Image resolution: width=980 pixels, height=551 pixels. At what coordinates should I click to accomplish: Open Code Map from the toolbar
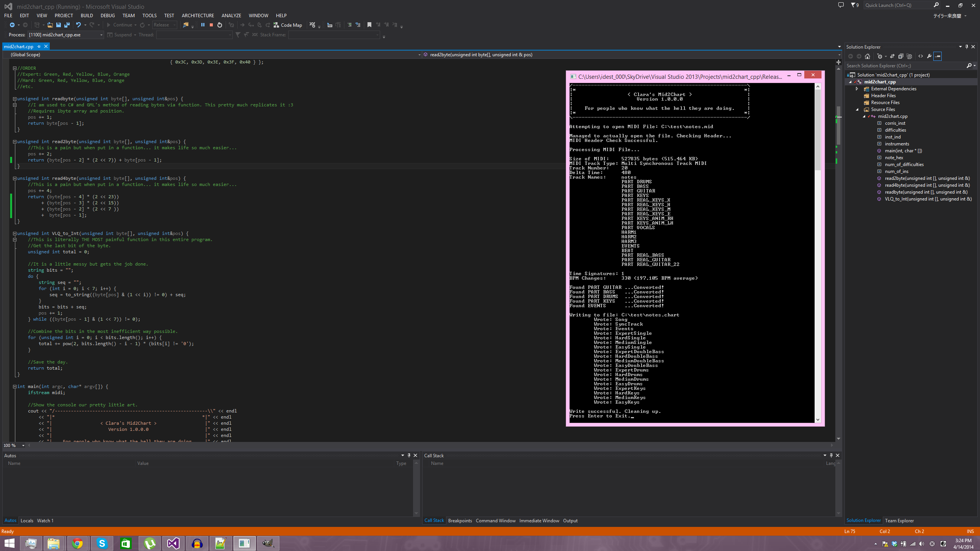pos(288,25)
